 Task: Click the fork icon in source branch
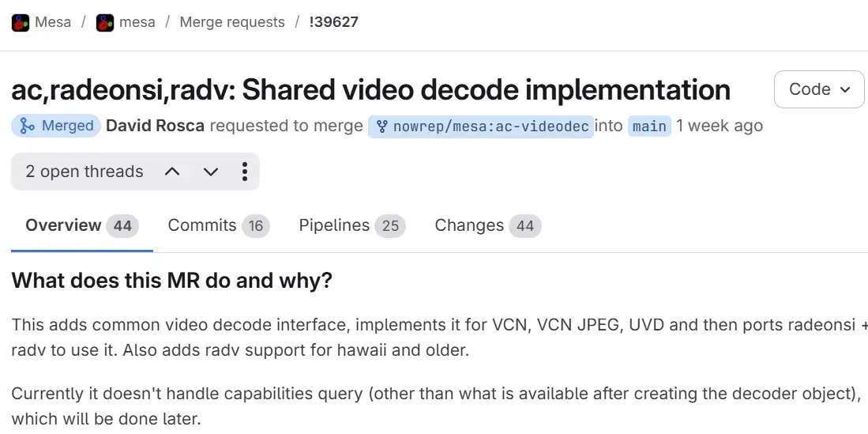[x=382, y=126]
